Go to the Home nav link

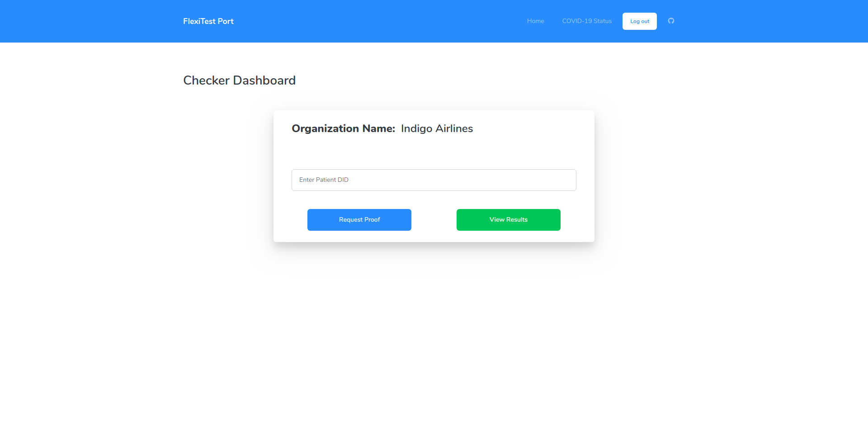535,21
